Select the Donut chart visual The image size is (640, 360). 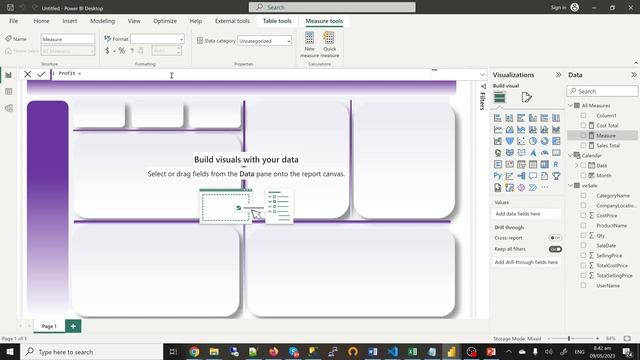pyautogui.click(x=544, y=141)
